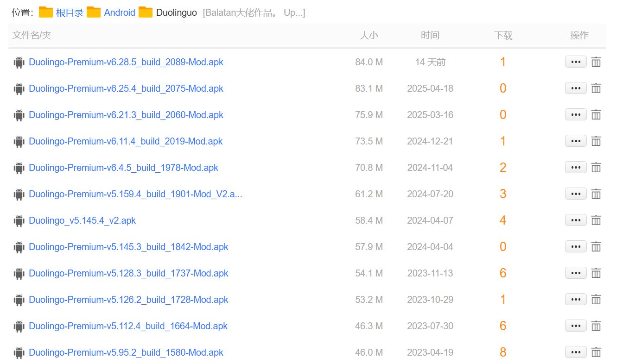Click the Android folder icon in breadcrumb
The width and height of the screenshot is (623, 364).
pos(94,12)
